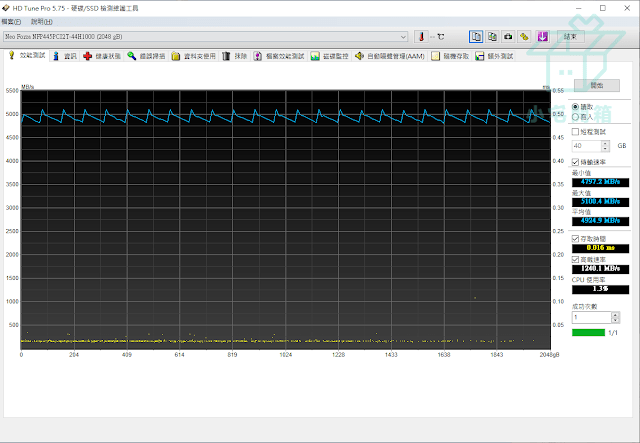Image resolution: width=640 pixels, height=443 pixels.
Task: Toggle the Access time checkbox
Action: [576, 238]
